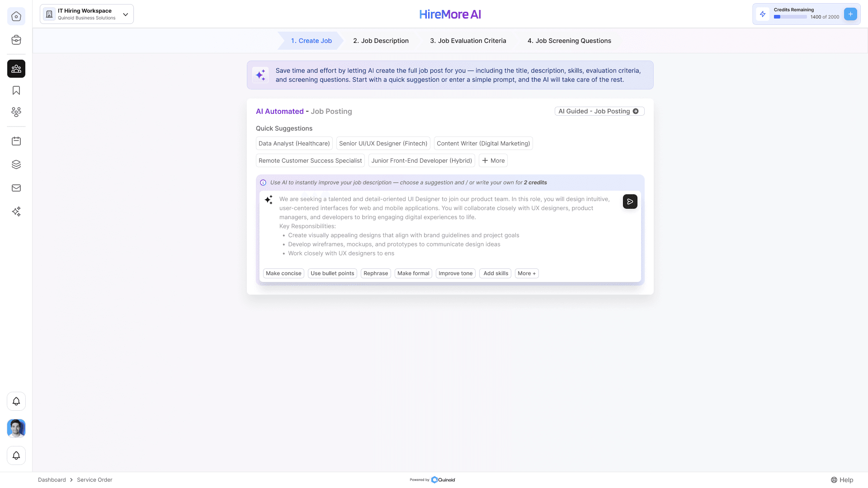Show more quick suggestions
The height and width of the screenshot is (488, 868).
(x=493, y=160)
